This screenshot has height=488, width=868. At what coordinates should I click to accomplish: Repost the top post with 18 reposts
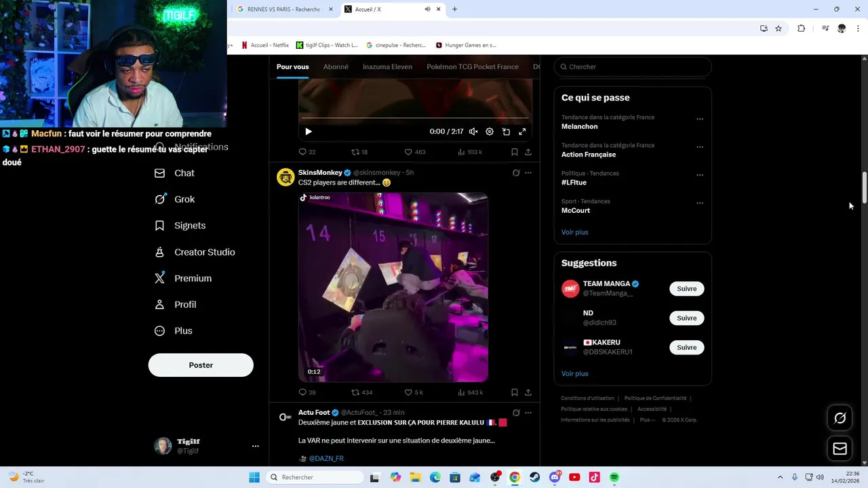[x=359, y=152]
